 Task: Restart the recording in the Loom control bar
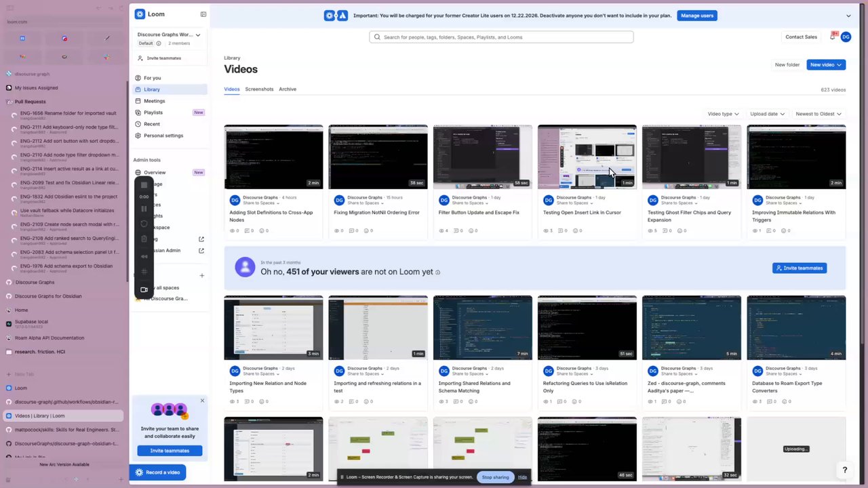click(144, 224)
